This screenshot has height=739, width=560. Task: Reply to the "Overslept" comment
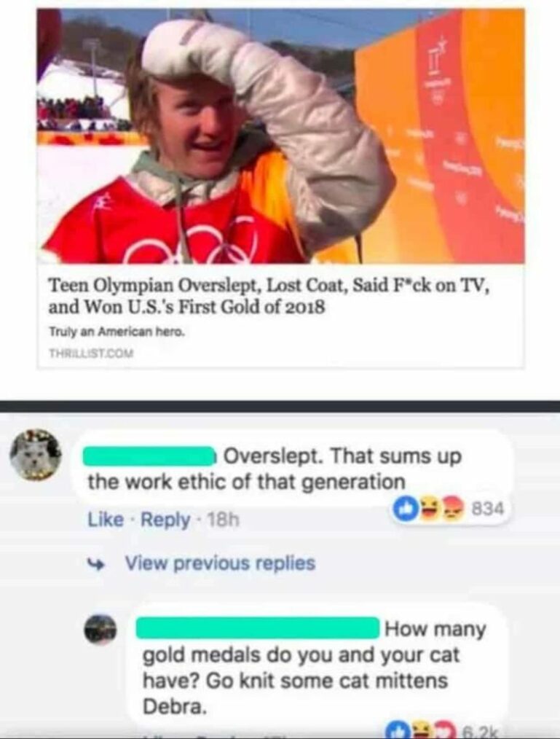[165, 520]
